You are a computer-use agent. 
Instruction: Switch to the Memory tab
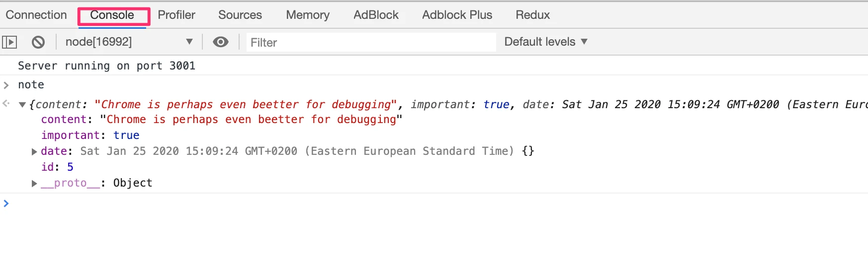click(308, 15)
